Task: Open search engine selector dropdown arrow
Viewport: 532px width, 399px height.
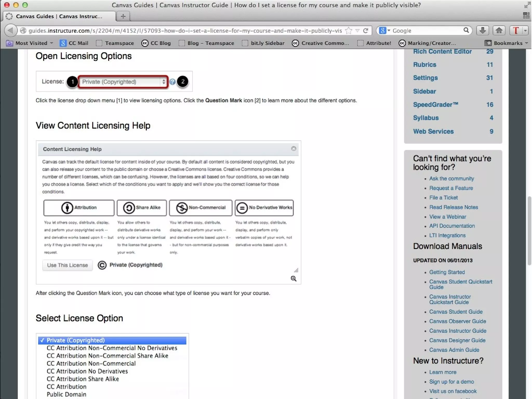Action: (x=389, y=31)
